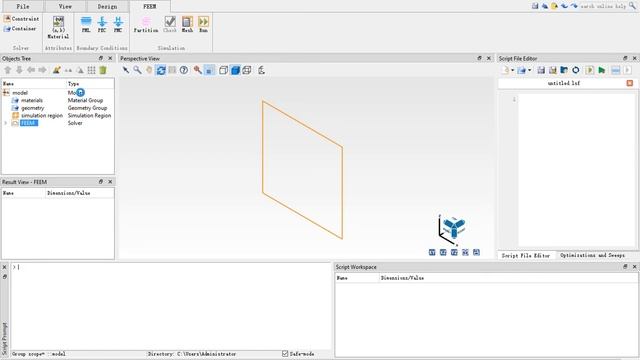640x360 pixels.
Task: Click the magnifier next to online help
Action: pyautogui.click(x=632, y=6)
